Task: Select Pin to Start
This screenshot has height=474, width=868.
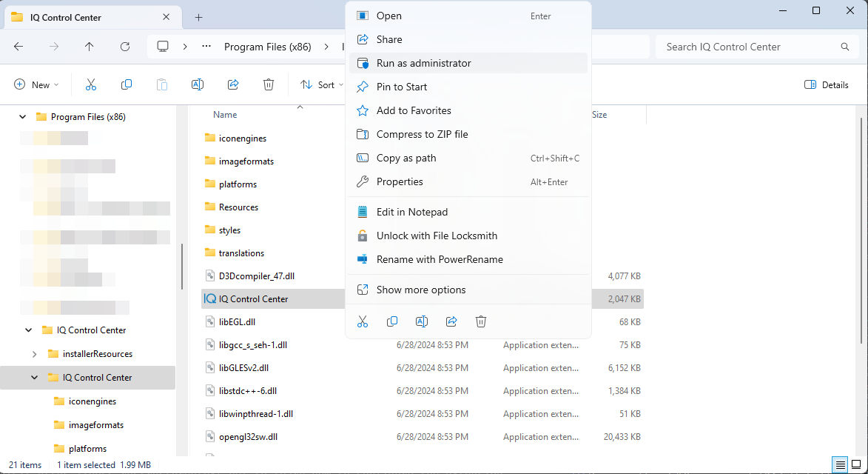Action: coord(468,87)
